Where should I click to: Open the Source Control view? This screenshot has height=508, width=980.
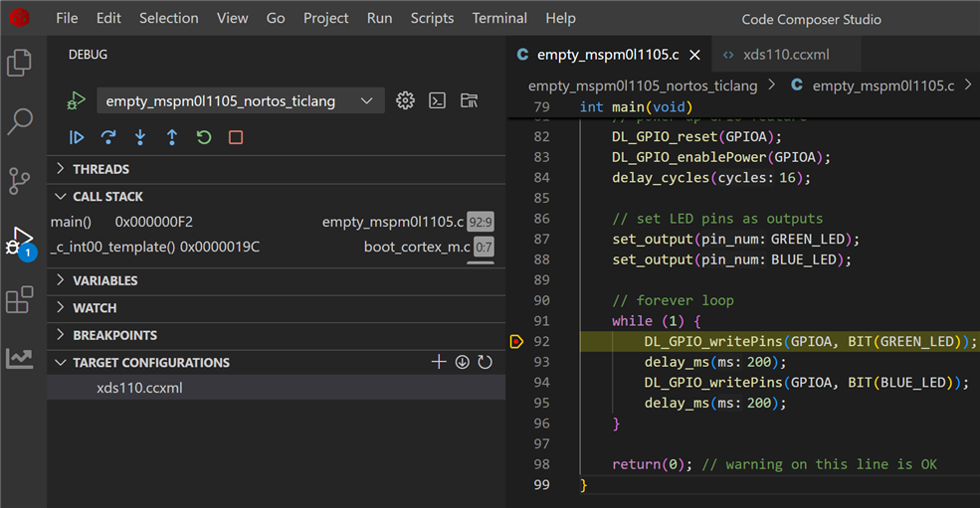pyautogui.click(x=19, y=181)
